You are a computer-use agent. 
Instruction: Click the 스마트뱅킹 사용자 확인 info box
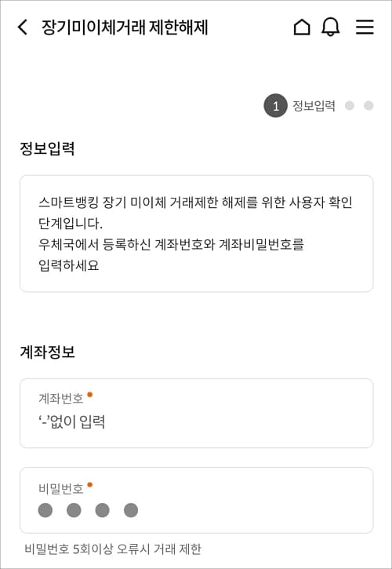point(196,234)
